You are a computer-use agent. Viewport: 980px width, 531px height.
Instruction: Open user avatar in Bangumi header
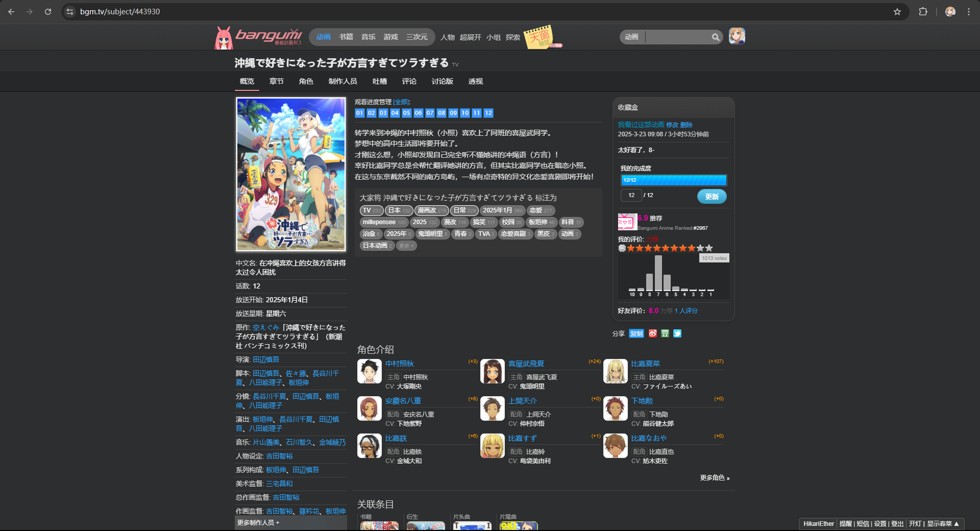point(737,36)
